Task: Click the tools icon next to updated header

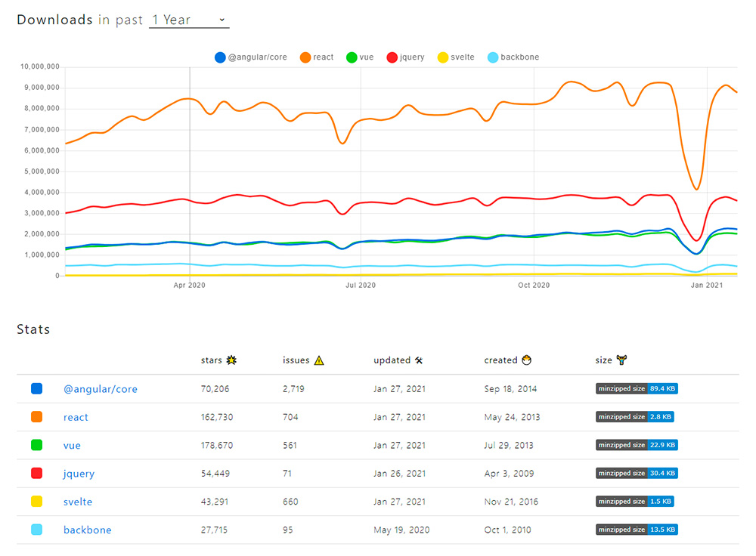Action: pos(419,360)
